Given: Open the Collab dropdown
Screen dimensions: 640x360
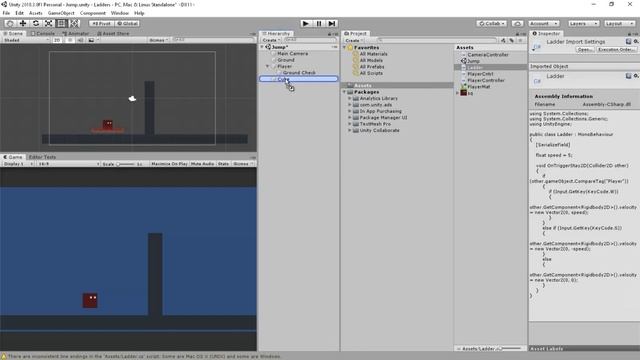Looking at the screenshot, I should point(492,24).
